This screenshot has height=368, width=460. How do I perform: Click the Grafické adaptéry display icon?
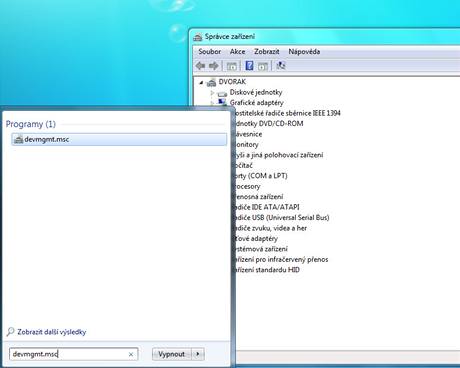tap(222, 102)
